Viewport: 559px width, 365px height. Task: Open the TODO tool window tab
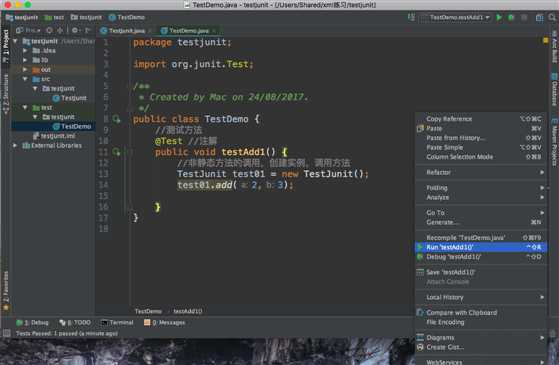(x=75, y=323)
